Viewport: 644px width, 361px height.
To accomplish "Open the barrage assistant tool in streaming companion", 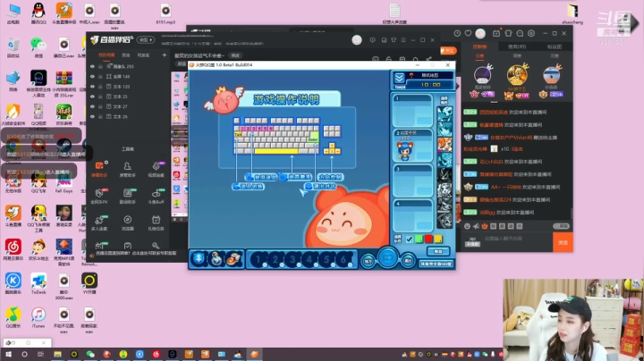I will (99, 168).
